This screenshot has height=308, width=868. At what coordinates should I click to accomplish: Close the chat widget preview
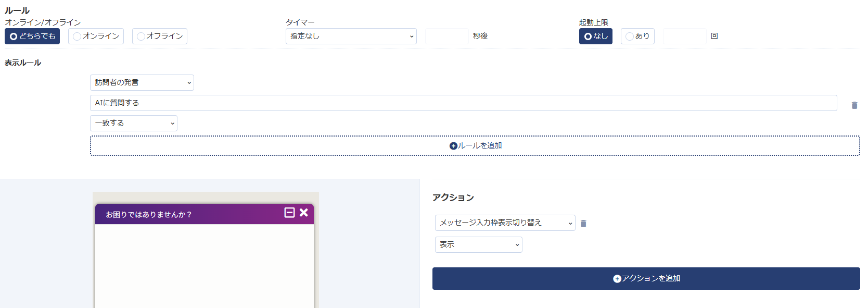(304, 213)
